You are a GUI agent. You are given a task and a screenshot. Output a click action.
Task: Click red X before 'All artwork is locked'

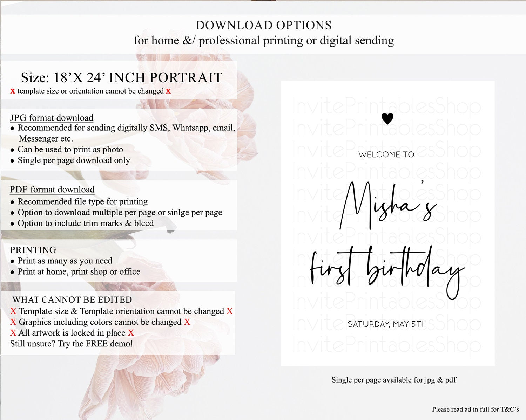point(13,333)
